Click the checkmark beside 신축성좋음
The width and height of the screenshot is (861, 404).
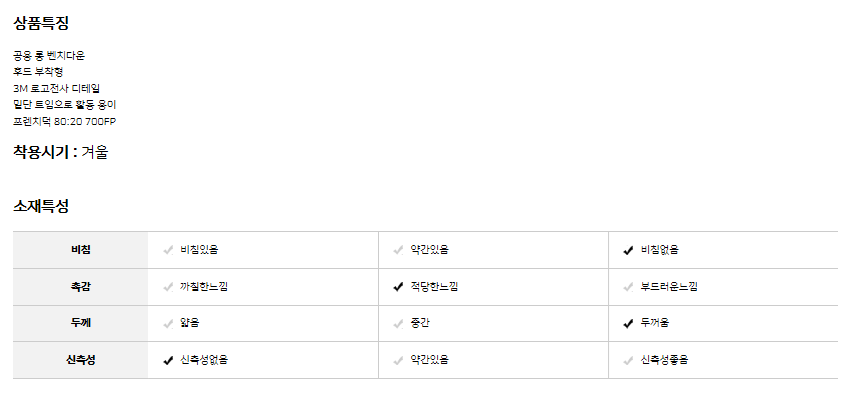tap(629, 361)
